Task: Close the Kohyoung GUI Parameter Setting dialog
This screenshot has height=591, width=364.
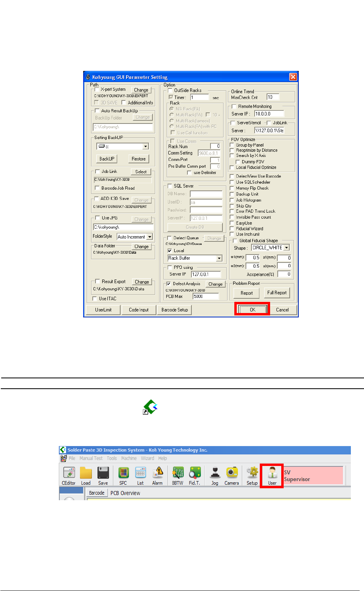Action: point(293,77)
